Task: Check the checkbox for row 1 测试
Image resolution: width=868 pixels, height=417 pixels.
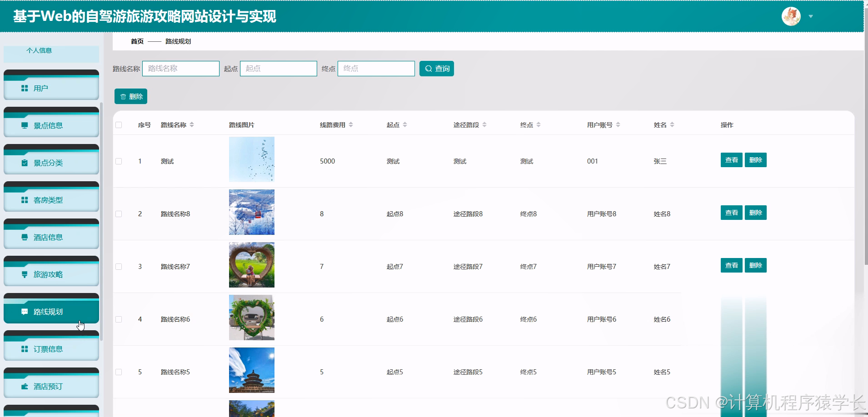Action: tap(119, 161)
